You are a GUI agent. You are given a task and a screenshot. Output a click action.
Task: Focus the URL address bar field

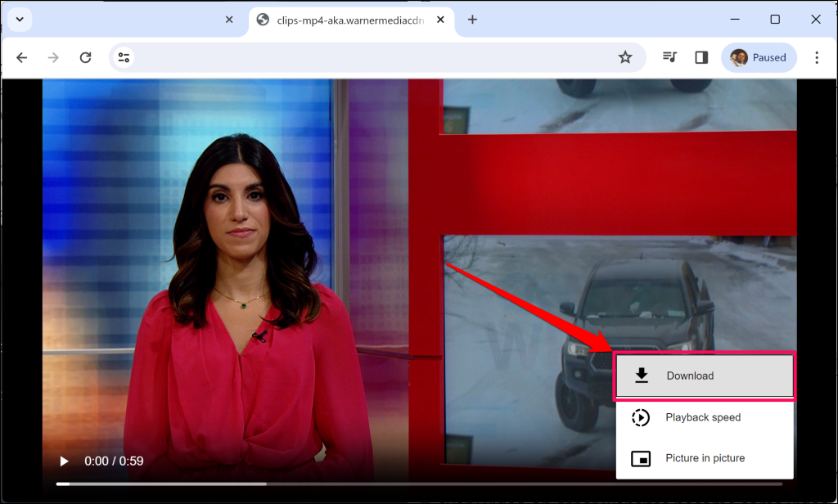pos(368,57)
